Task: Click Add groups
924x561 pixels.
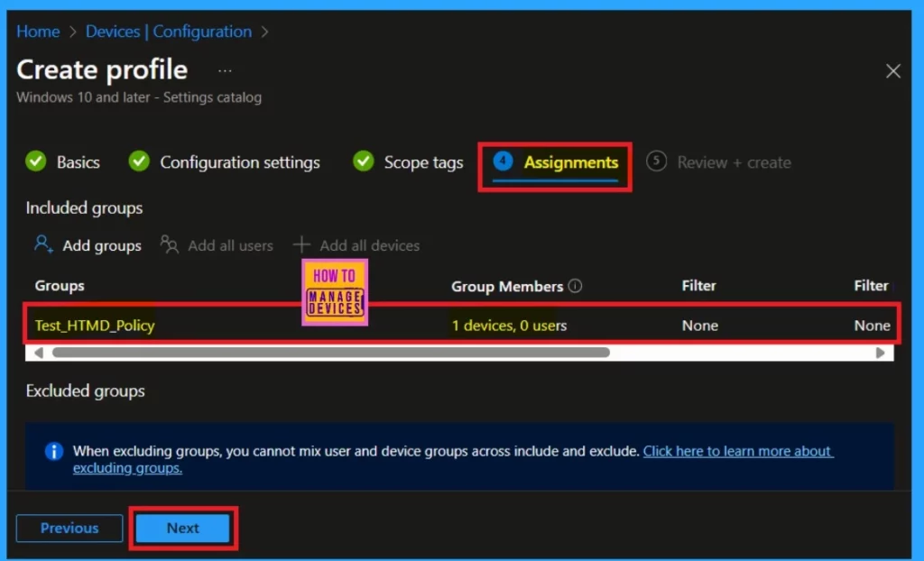Action: pyautogui.click(x=88, y=245)
